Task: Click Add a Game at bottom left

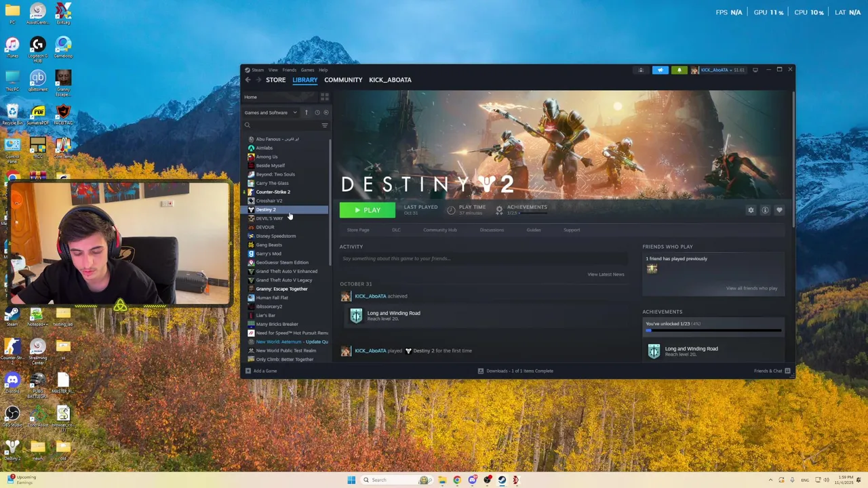Action: point(261,371)
